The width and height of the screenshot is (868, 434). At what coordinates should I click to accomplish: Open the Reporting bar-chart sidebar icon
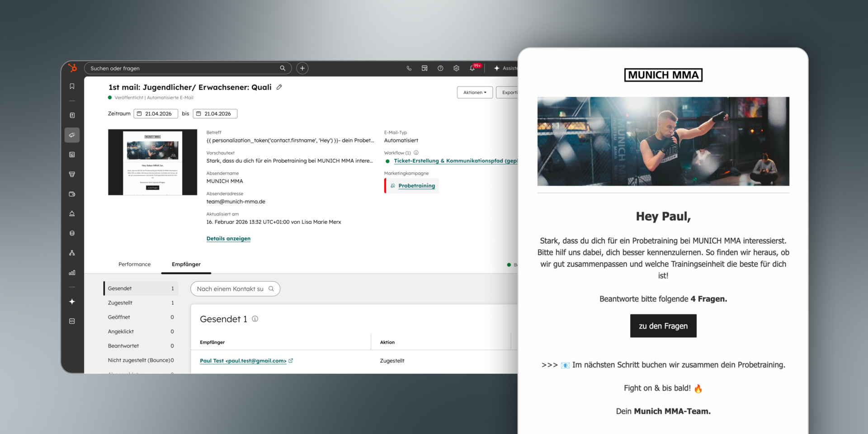pos(72,273)
